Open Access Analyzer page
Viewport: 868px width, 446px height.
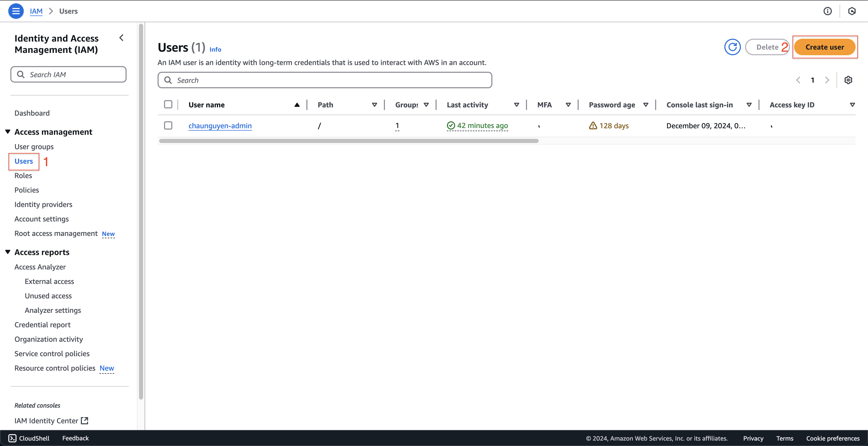(x=40, y=267)
